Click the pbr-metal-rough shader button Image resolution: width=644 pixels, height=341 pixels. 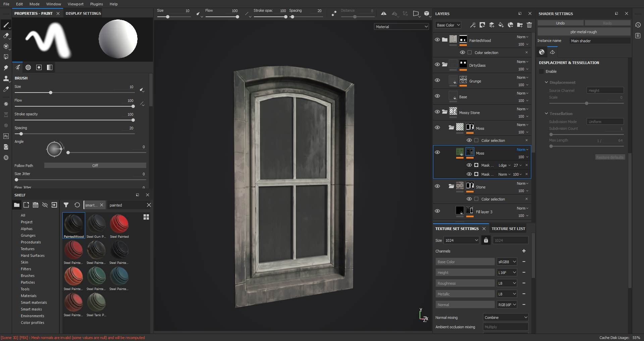[584, 32]
